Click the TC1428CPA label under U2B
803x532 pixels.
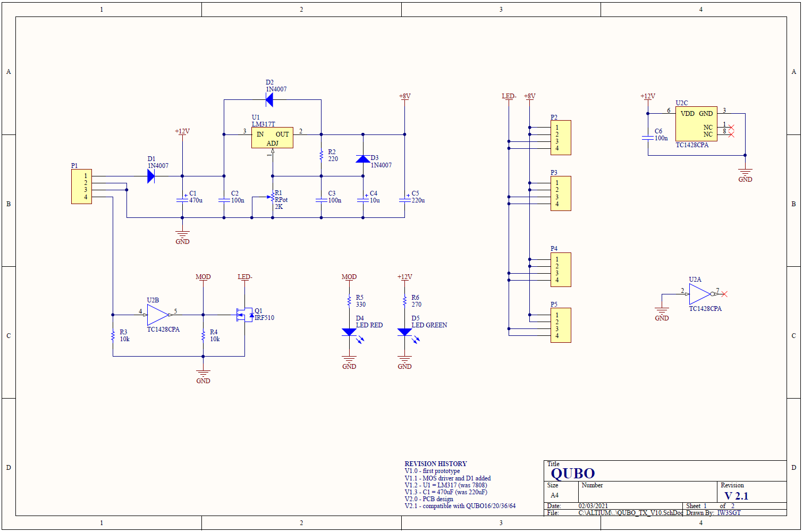click(163, 330)
